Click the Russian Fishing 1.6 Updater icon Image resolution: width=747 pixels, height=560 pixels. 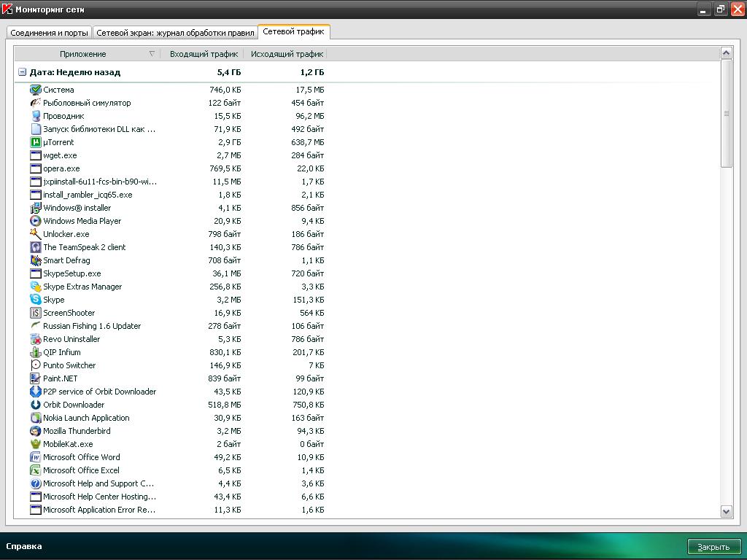click(35, 326)
